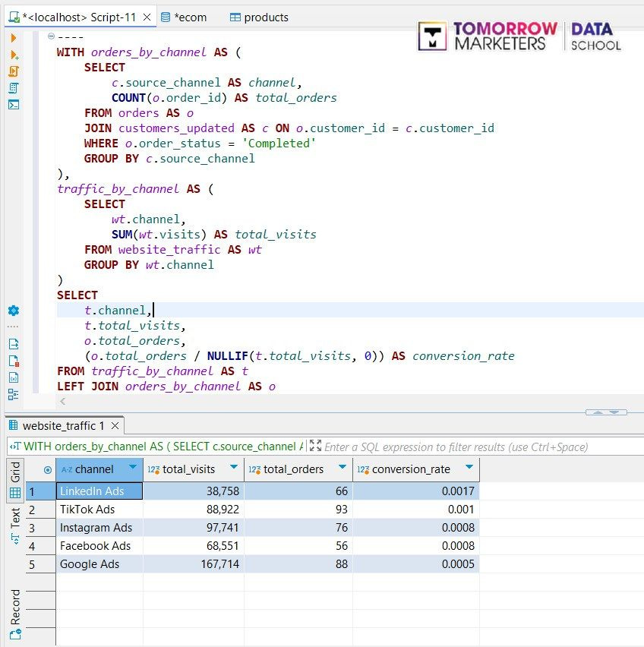
Task: Click the script icon of Script-11 tab
Action: click(x=14, y=17)
